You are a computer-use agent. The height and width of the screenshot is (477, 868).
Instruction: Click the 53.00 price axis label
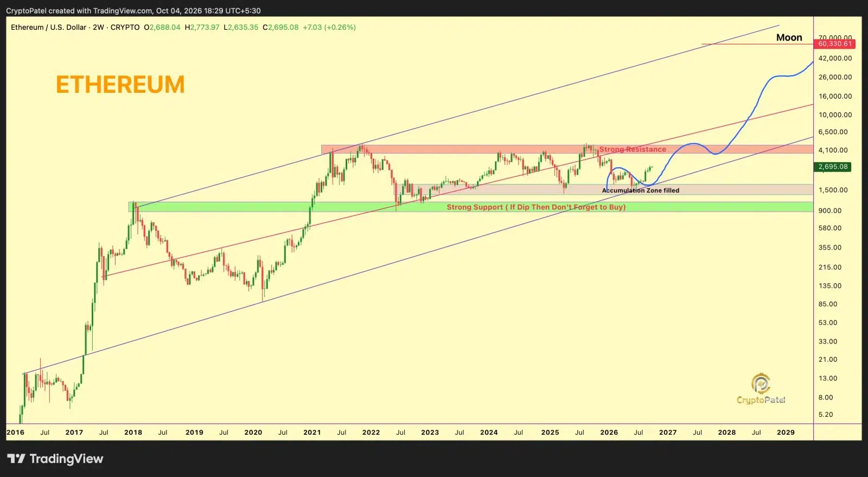tap(828, 322)
